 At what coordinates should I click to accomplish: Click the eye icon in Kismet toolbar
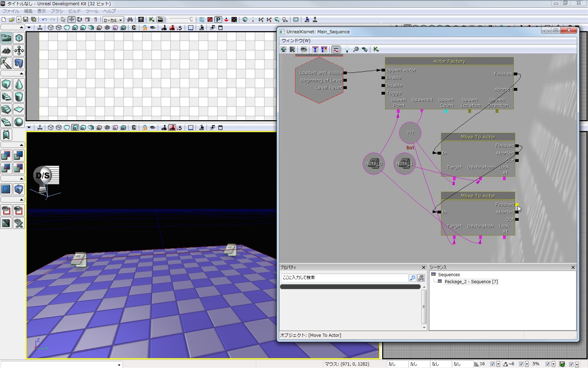point(303,49)
